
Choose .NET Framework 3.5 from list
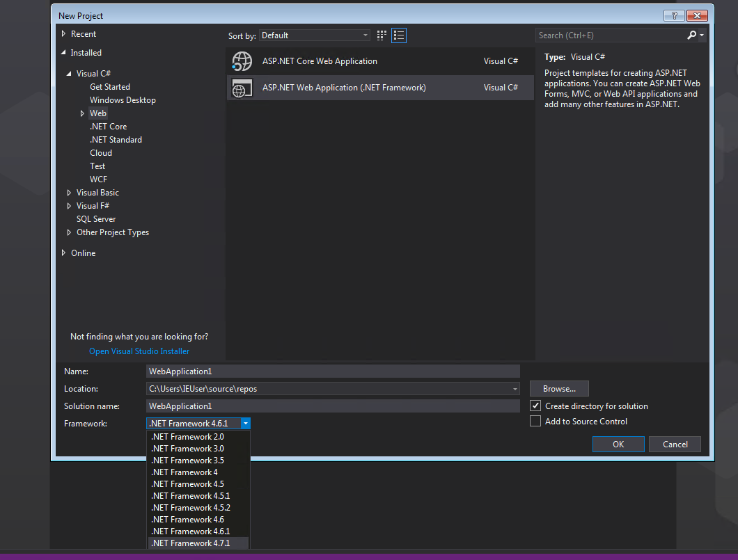198,461
